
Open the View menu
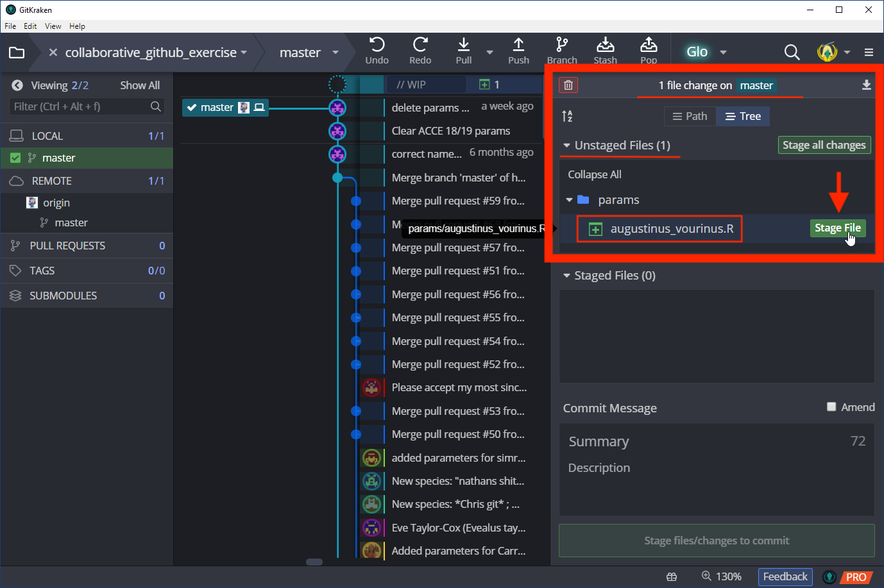[53, 26]
